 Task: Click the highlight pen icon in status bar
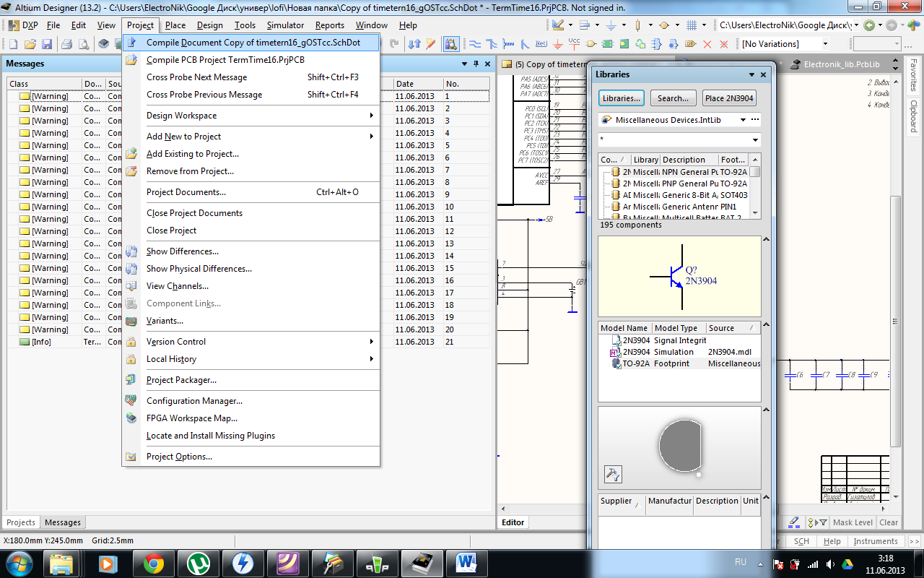point(794,522)
